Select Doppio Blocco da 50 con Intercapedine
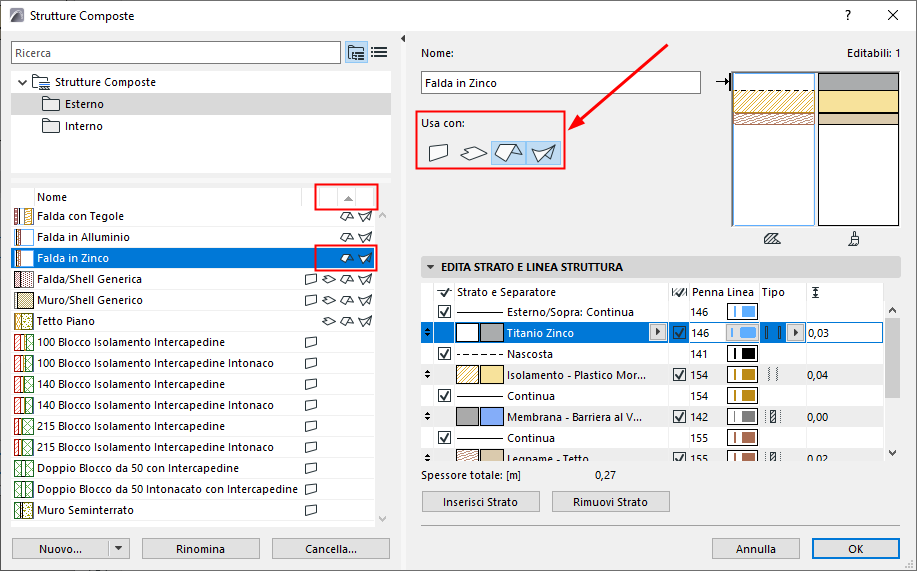 click(x=193, y=468)
